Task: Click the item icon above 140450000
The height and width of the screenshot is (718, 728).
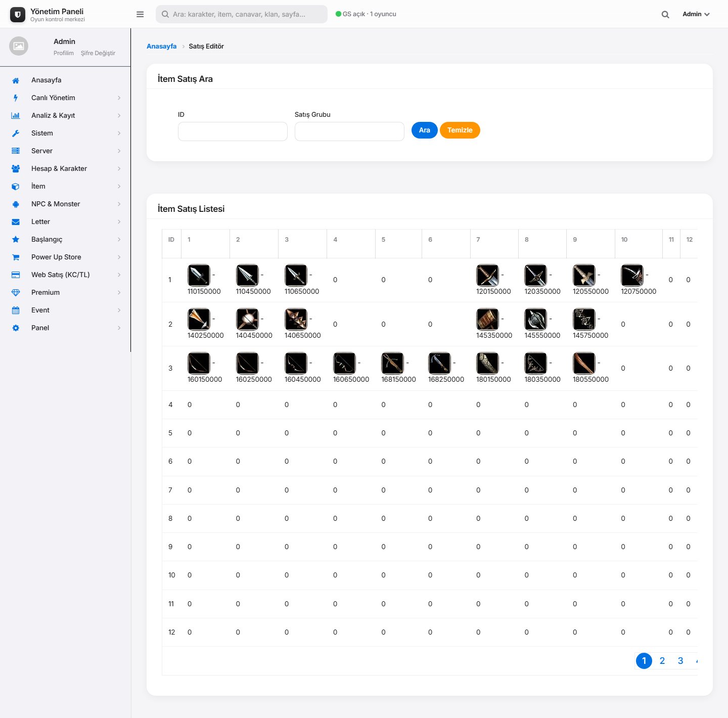Action: pyautogui.click(x=247, y=319)
